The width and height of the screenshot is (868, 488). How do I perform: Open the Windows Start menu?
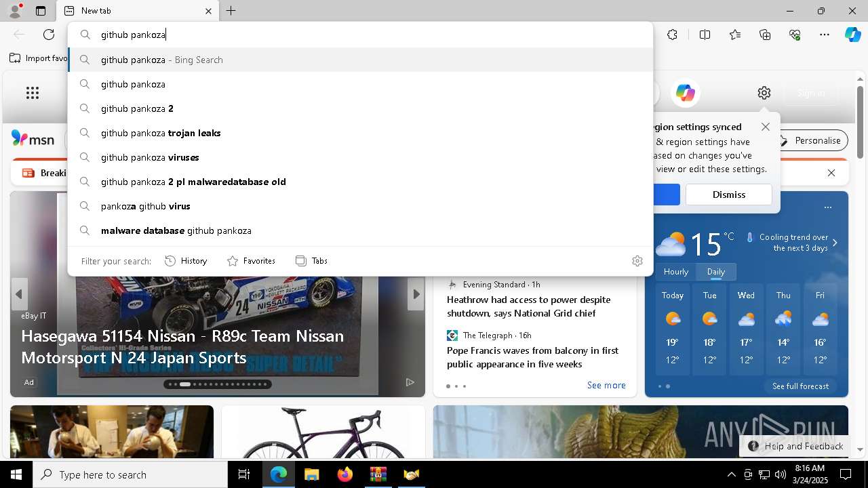16,474
